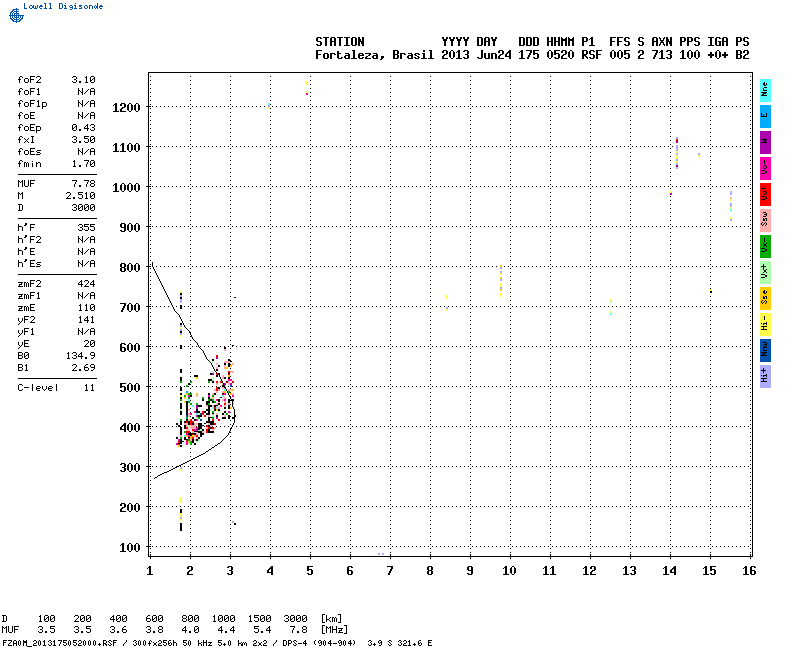Click the foF2 value 3.10

83,80
